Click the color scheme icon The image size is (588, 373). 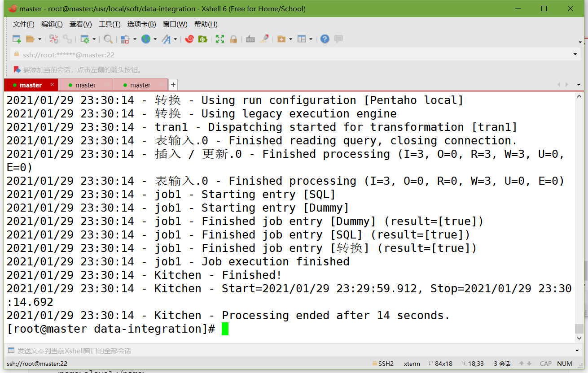(126, 39)
